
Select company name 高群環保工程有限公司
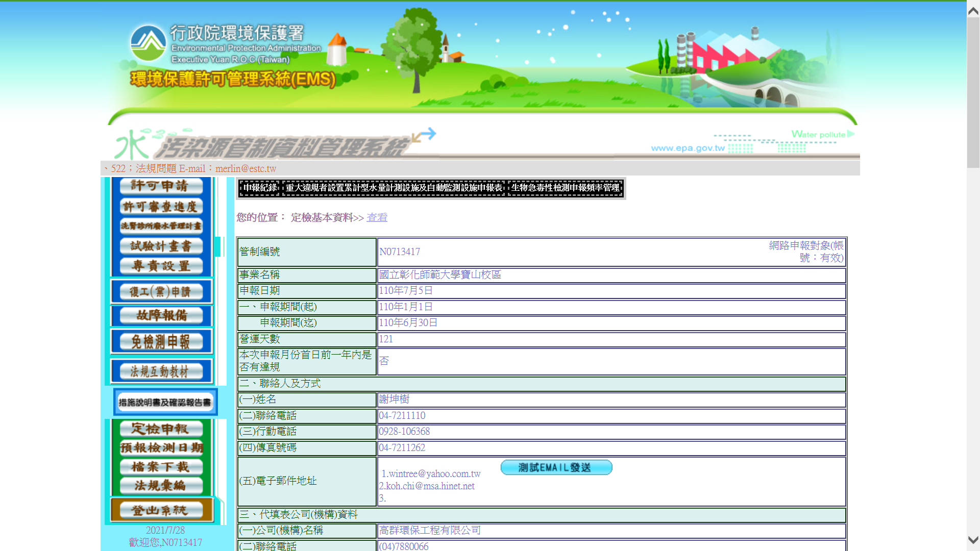pos(430,531)
